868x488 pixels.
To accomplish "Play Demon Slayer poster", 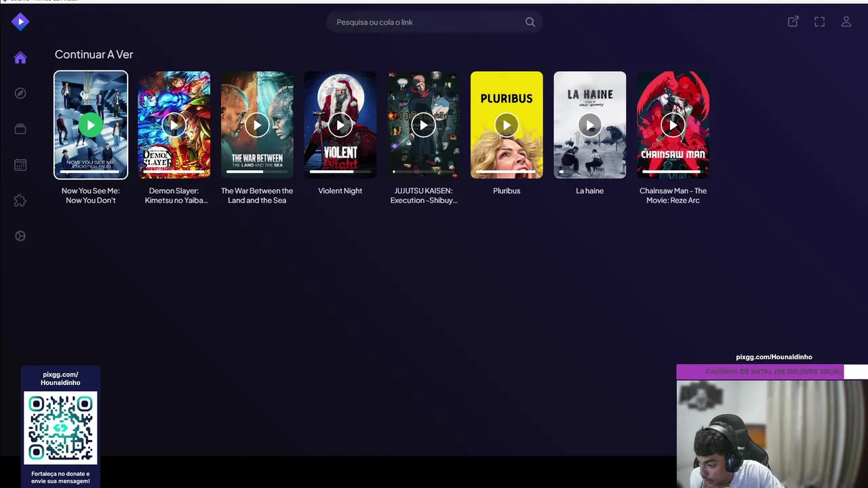I will [174, 125].
